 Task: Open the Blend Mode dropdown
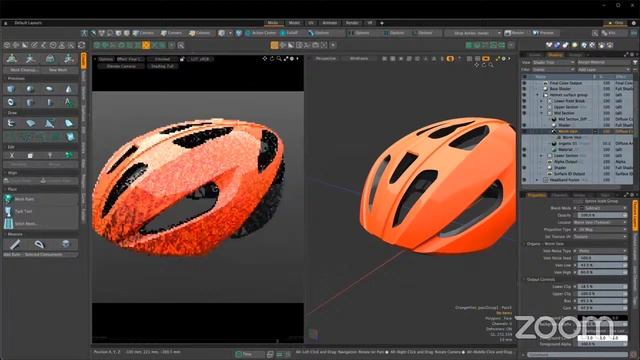603,208
